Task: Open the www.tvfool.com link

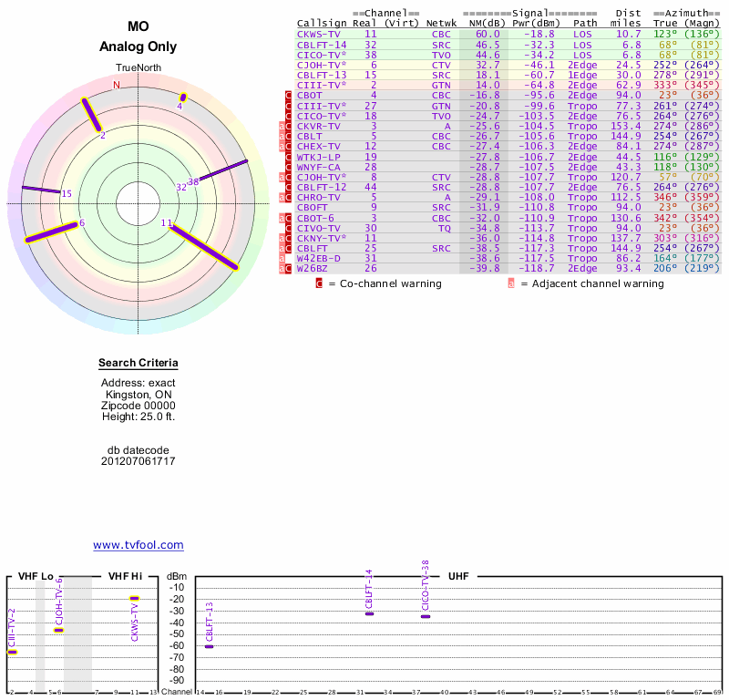Action: (x=139, y=545)
